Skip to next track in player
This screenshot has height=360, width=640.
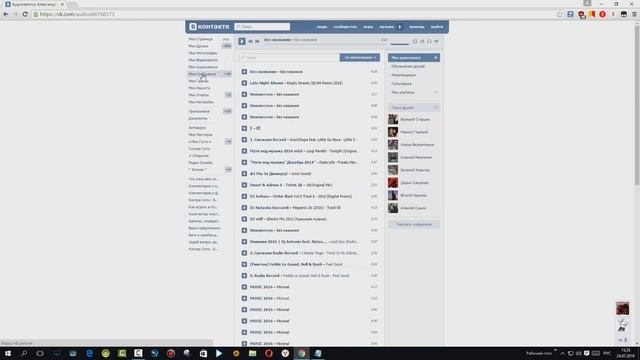point(257,41)
